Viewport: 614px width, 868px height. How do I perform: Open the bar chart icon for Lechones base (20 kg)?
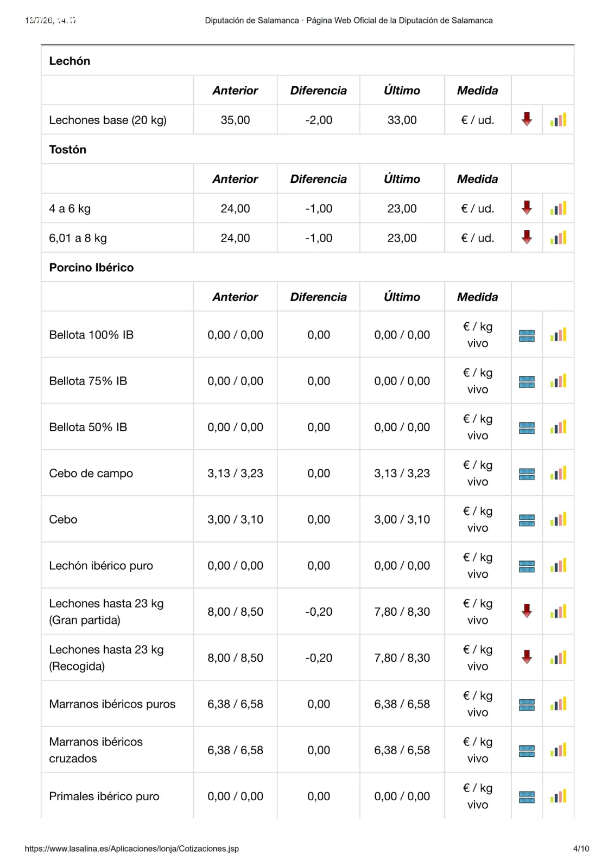[558, 120]
